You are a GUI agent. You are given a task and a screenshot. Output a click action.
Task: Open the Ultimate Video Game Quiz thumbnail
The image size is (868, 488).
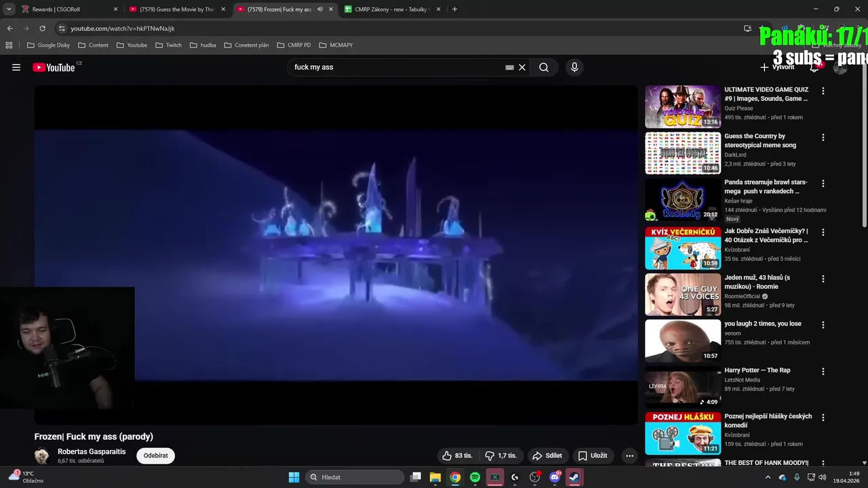click(x=683, y=106)
